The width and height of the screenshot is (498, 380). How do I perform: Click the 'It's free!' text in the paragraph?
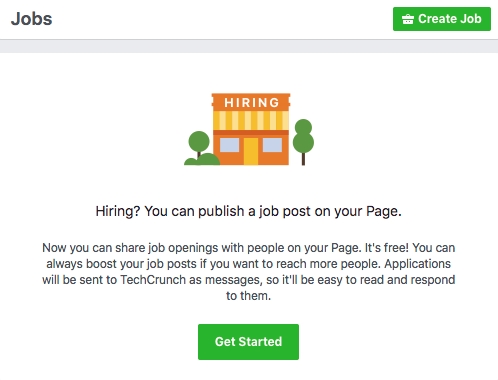coord(387,248)
